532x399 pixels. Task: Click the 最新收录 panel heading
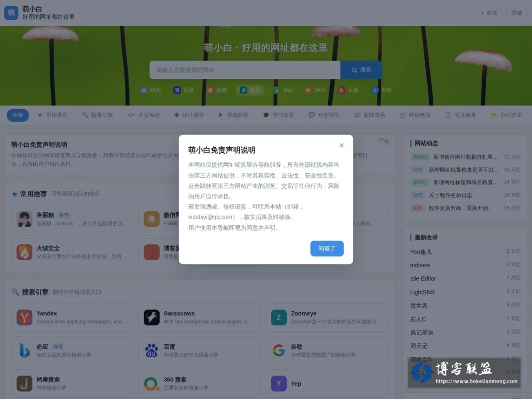click(x=426, y=238)
